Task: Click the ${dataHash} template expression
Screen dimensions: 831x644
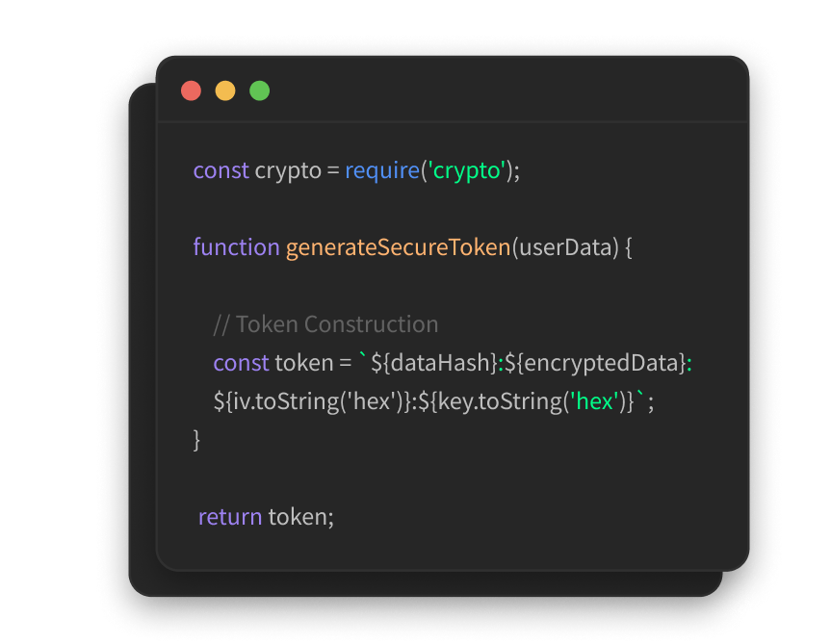Action: [434, 363]
